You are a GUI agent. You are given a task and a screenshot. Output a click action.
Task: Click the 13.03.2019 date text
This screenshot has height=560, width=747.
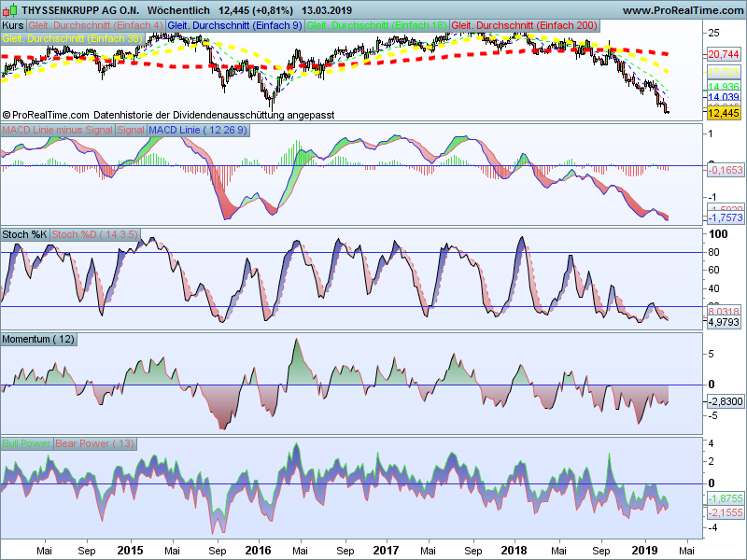pyautogui.click(x=327, y=10)
